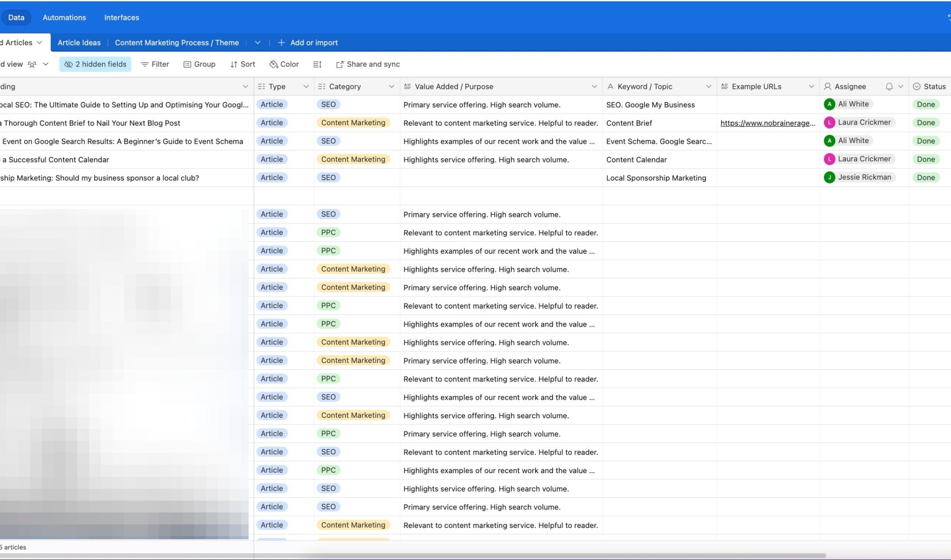
Task: Switch to the Automations tab
Action: click(x=64, y=16)
